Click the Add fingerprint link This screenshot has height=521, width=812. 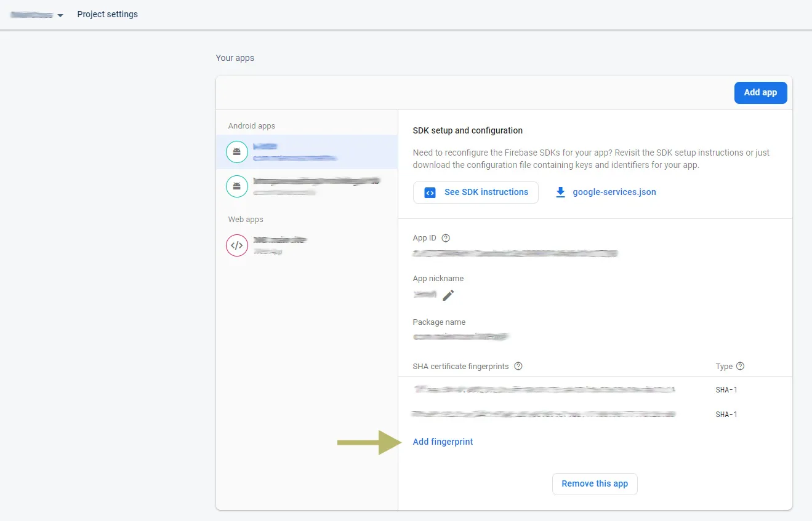pyautogui.click(x=443, y=442)
